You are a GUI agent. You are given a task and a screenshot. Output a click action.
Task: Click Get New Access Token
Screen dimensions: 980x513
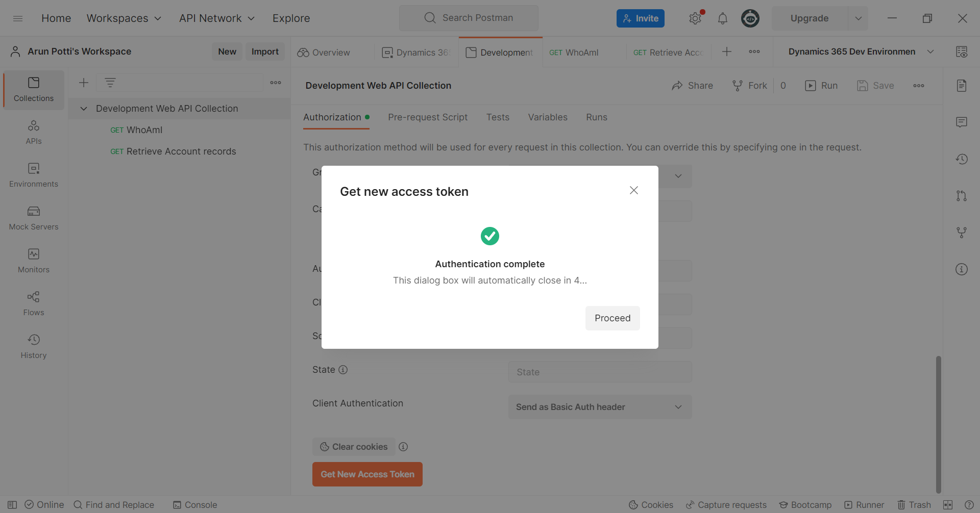[367, 474]
